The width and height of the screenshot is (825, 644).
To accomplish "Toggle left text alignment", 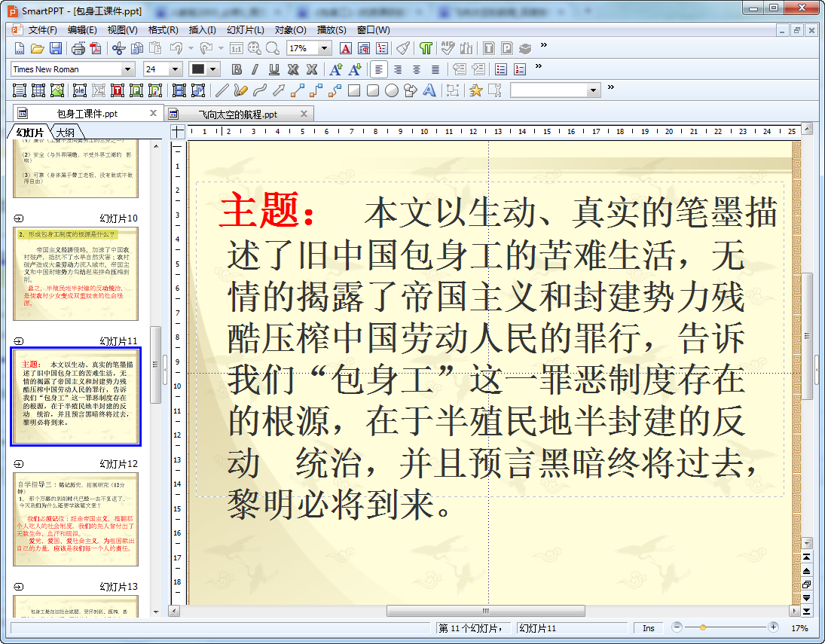I will [x=379, y=69].
